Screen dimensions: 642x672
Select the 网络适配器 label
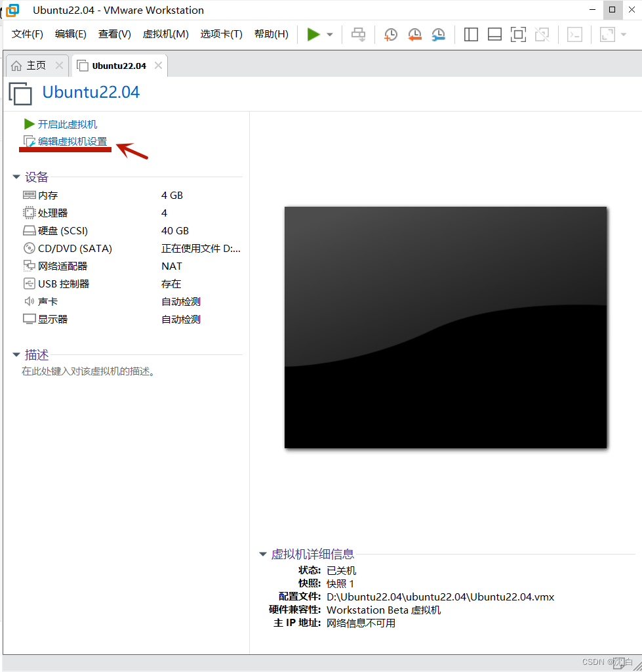62,266
